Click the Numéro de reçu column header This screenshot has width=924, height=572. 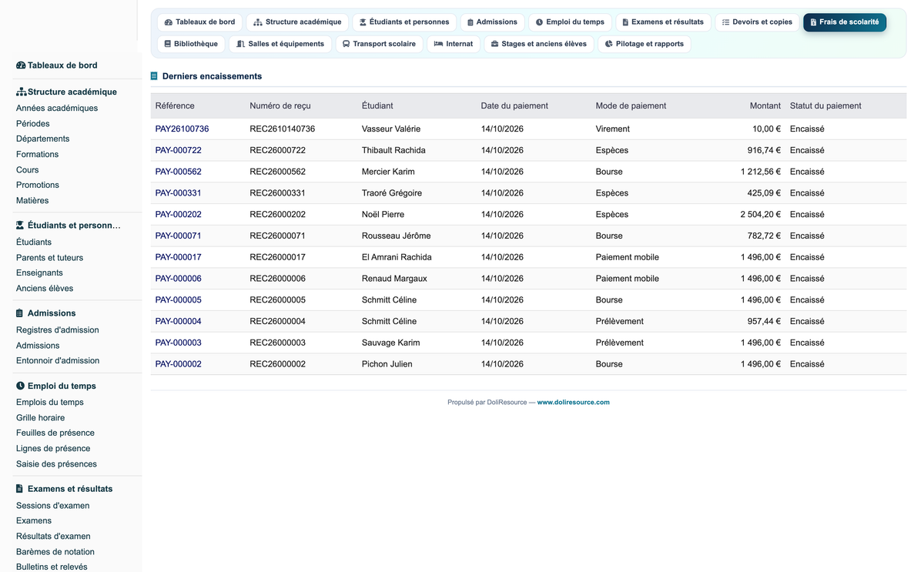pyautogui.click(x=280, y=105)
